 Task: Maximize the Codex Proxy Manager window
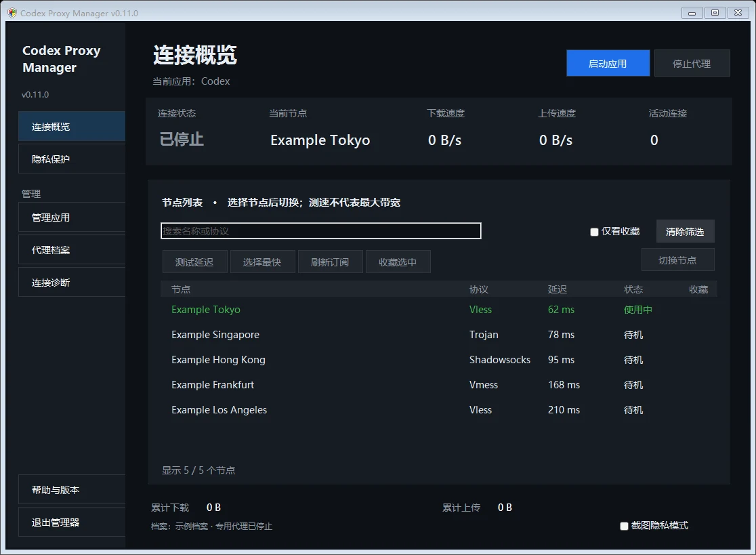tap(715, 13)
